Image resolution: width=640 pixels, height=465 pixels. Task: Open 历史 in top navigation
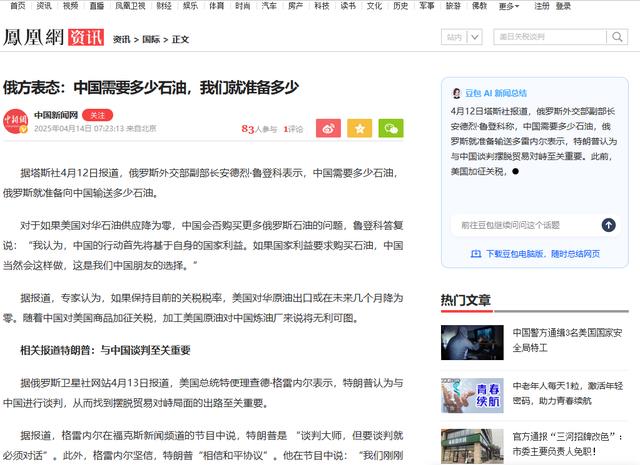(400, 6)
